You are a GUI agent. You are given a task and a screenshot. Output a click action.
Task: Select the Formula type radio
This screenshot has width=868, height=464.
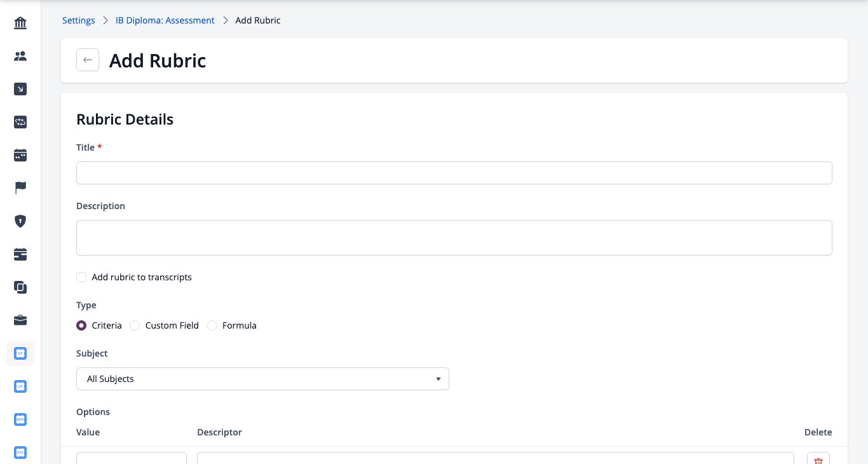(212, 325)
